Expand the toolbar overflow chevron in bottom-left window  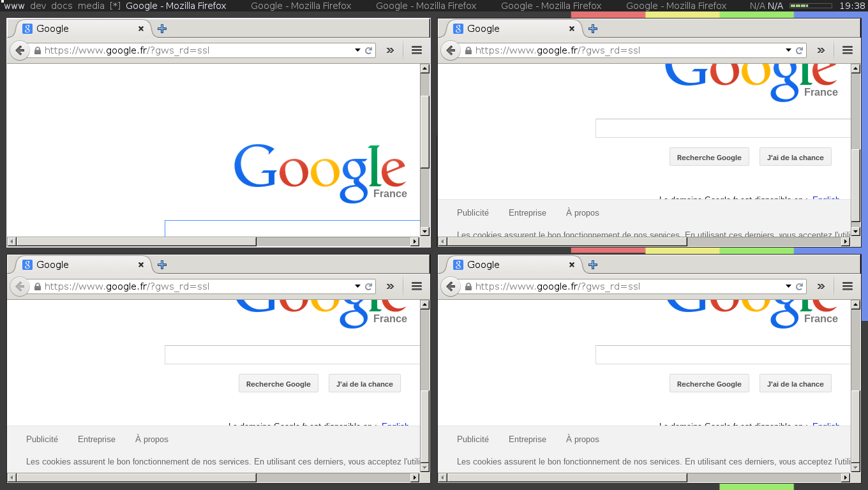coord(390,286)
